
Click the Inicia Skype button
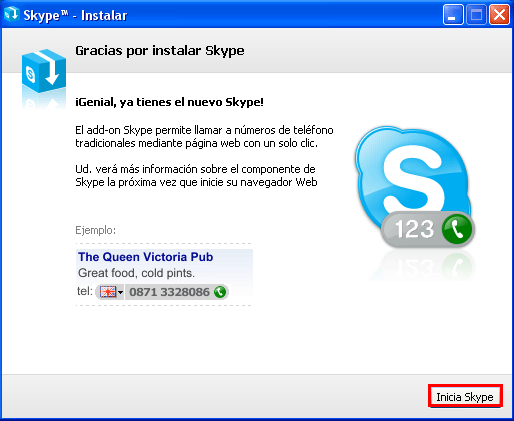point(465,396)
